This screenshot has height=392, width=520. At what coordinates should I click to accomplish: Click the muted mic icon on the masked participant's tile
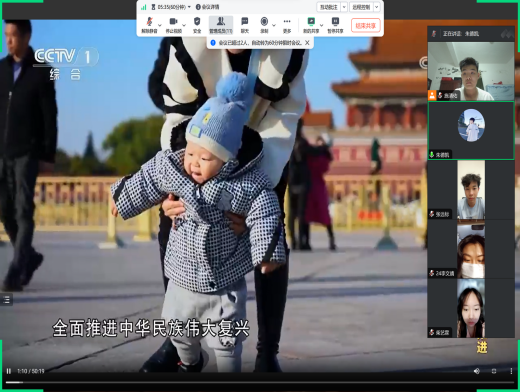pyautogui.click(x=432, y=273)
